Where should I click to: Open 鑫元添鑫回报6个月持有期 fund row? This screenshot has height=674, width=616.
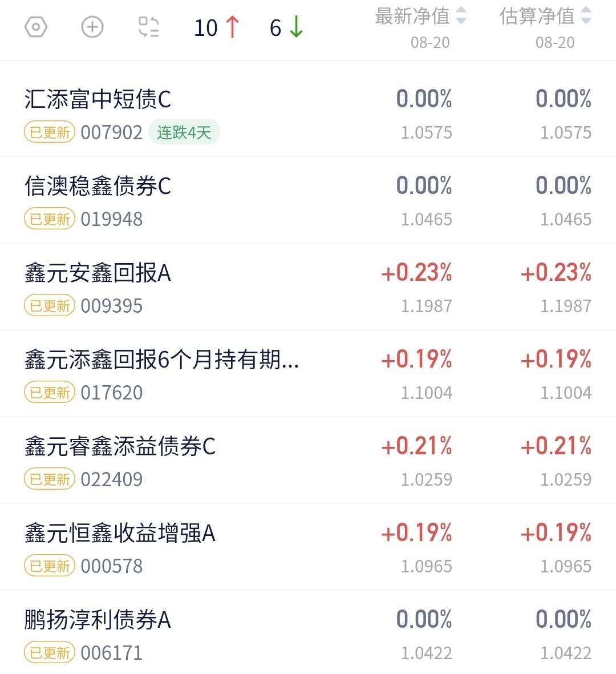pos(308,374)
